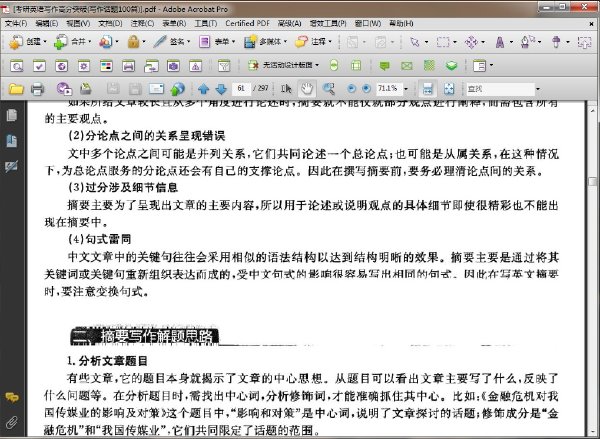Click the globe window icon
Image resolution: width=600 pixels, height=439 pixels.
62,66
